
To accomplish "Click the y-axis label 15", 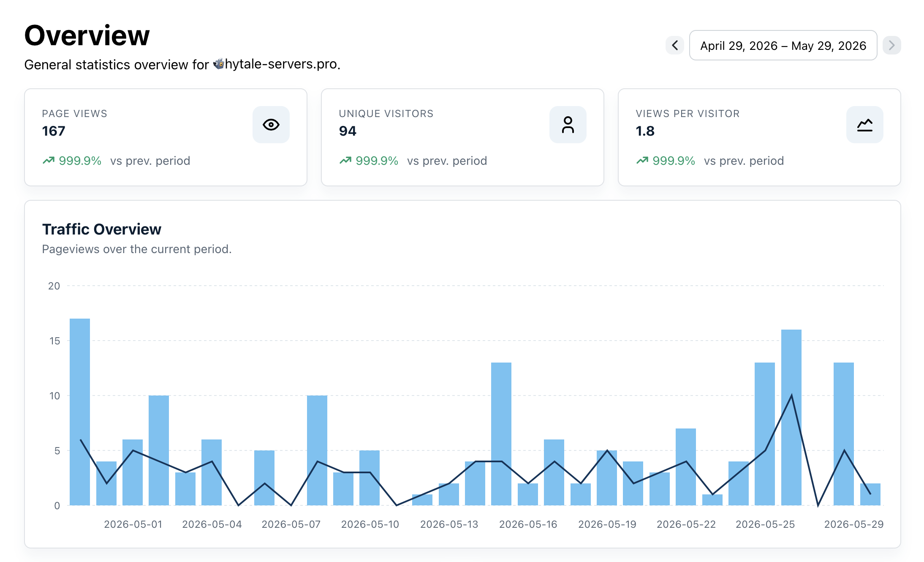I will pyautogui.click(x=54, y=341).
